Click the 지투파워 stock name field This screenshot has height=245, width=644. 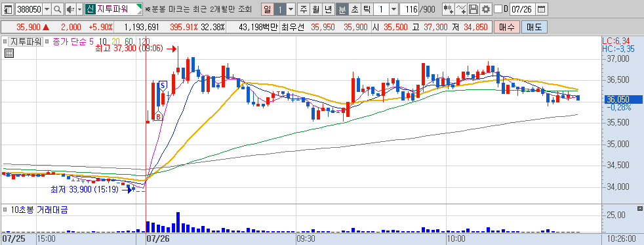coord(113,9)
